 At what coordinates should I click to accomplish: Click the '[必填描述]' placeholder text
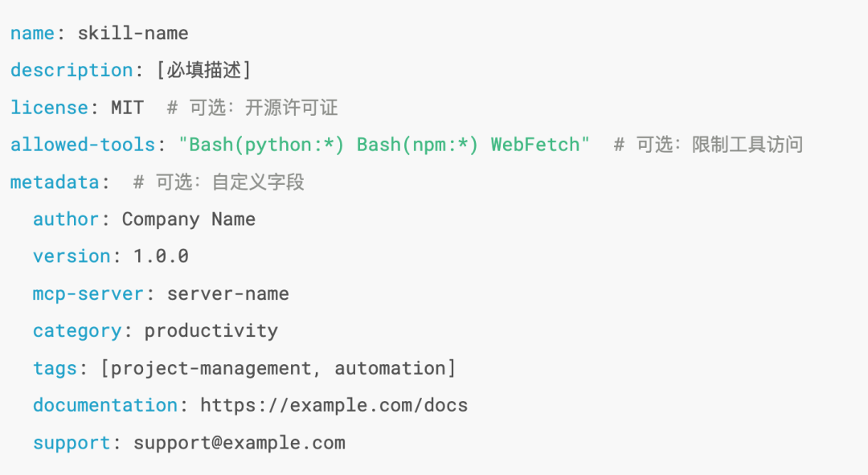(204, 71)
